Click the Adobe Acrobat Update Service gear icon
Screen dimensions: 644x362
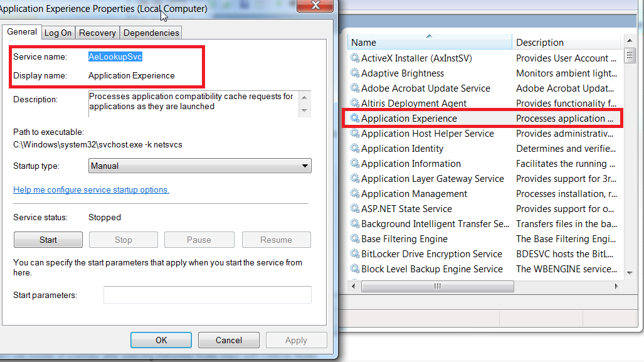[x=354, y=88]
